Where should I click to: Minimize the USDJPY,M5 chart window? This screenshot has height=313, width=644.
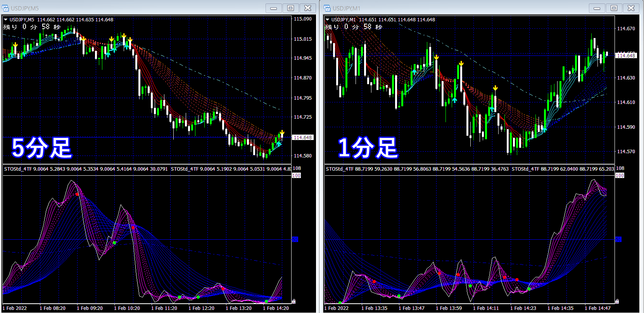point(274,8)
